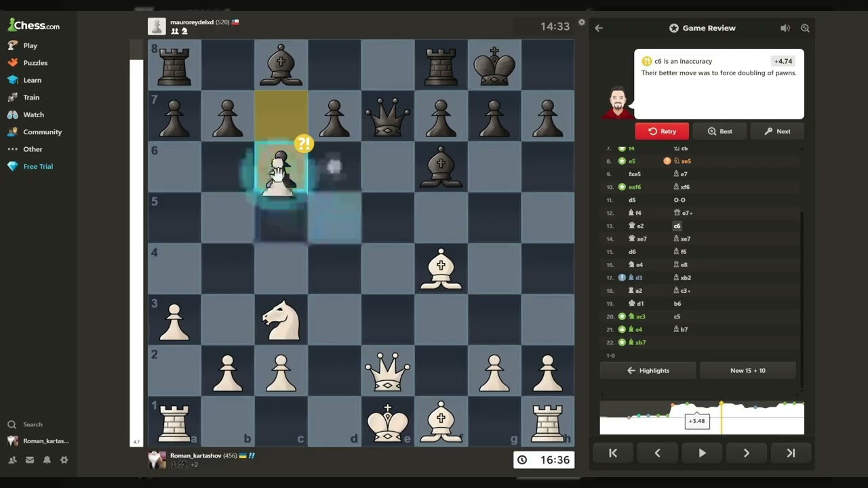This screenshot has height=488, width=868.
Task: Step forward one move arrow
Action: click(747, 453)
